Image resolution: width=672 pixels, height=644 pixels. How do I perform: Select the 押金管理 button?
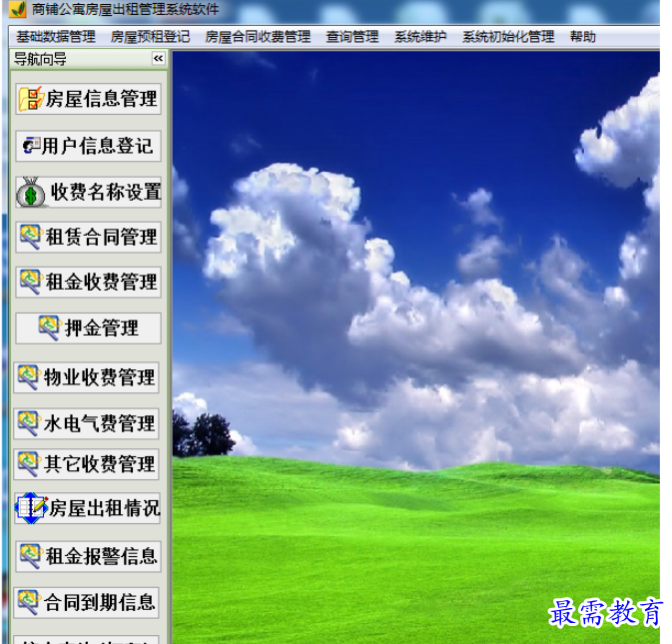[88, 328]
